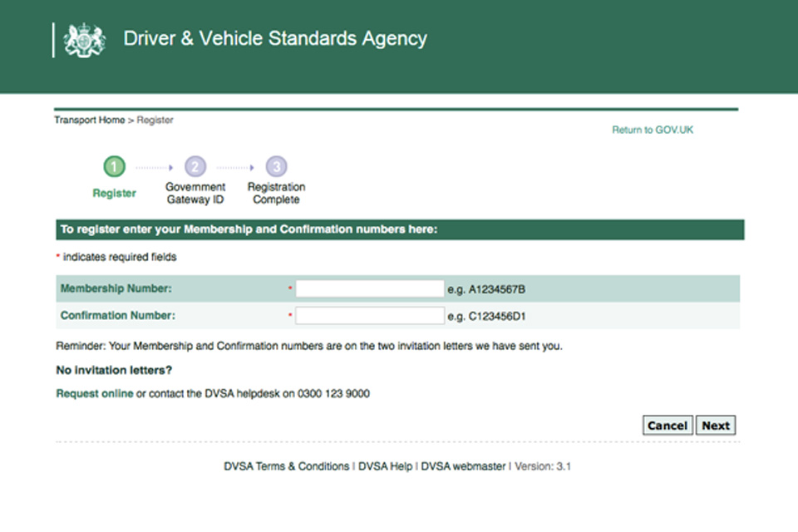
Task: Open the DVSA webmaster footer link
Action: click(463, 466)
